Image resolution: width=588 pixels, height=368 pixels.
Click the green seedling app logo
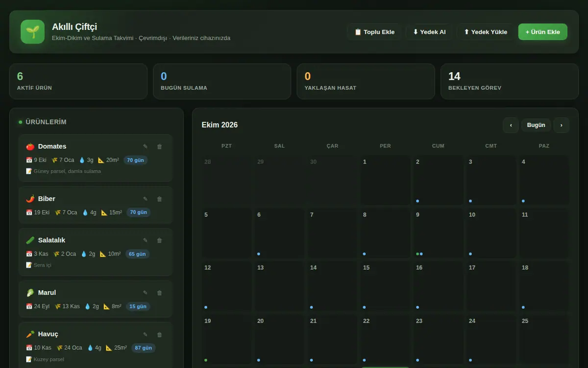pyautogui.click(x=33, y=32)
